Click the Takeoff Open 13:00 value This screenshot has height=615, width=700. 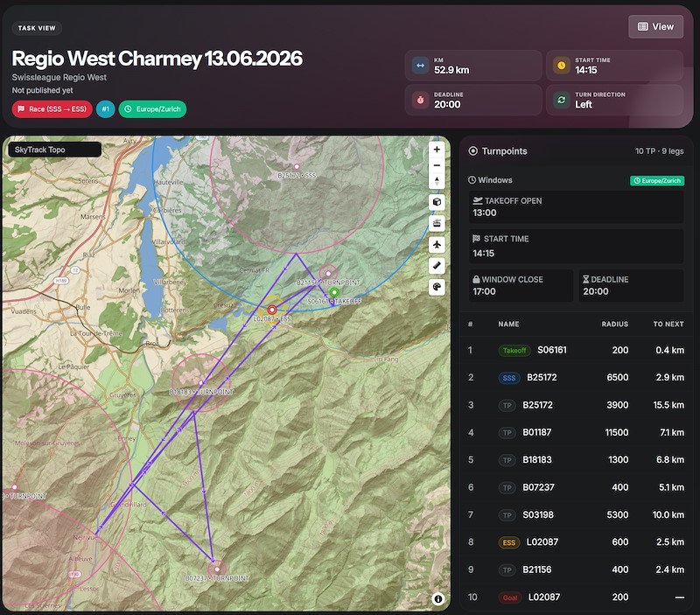point(485,213)
